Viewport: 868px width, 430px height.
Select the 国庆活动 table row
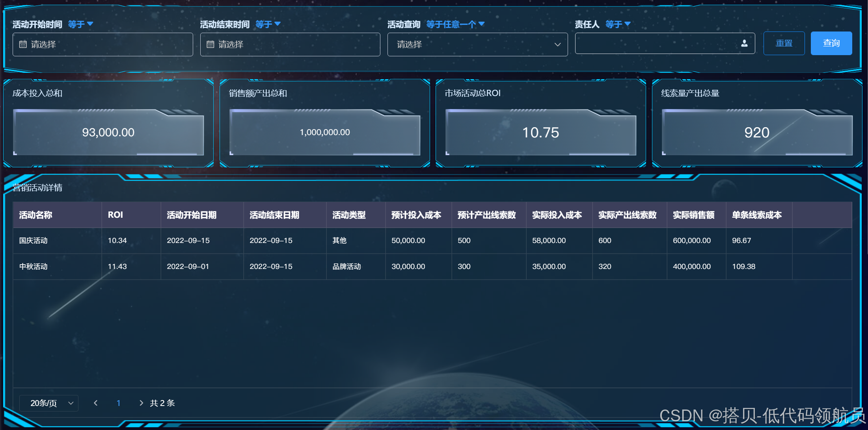(x=34, y=241)
